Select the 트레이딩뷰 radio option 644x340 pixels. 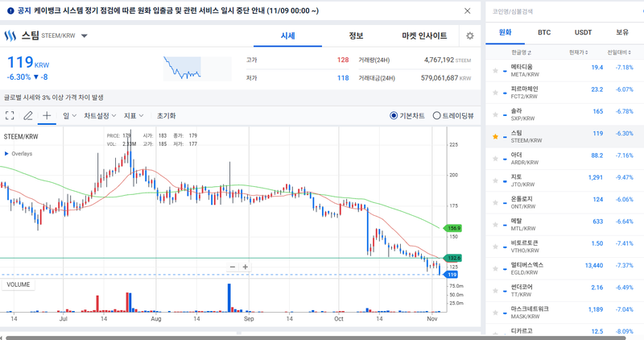tap(437, 115)
